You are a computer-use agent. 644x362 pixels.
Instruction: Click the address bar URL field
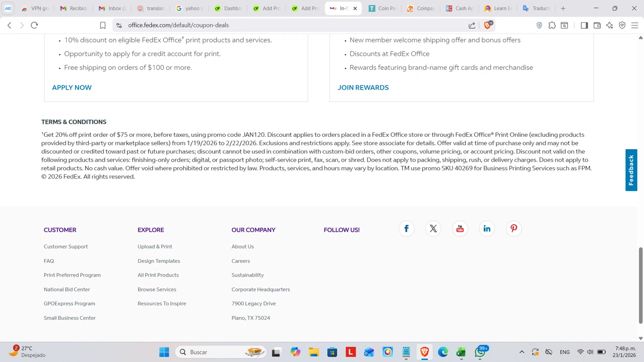coord(292,25)
